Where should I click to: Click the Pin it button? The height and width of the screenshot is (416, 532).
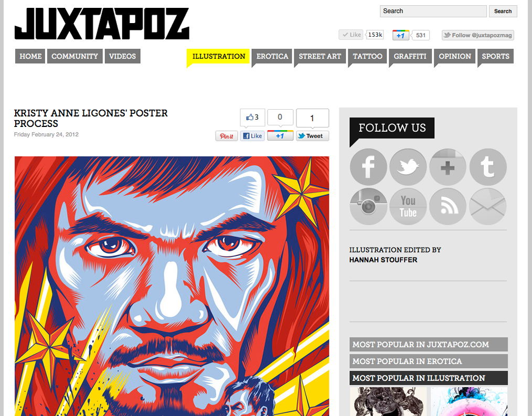[227, 136]
